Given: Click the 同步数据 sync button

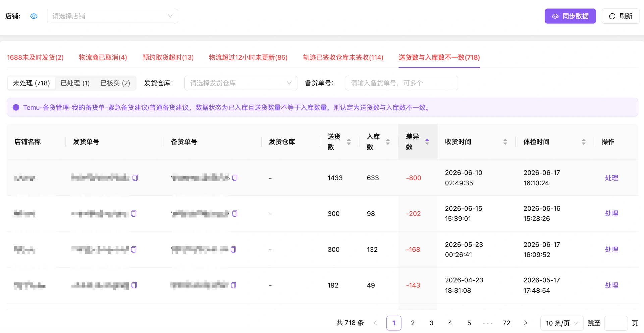Looking at the screenshot, I should (x=570, y=16).
